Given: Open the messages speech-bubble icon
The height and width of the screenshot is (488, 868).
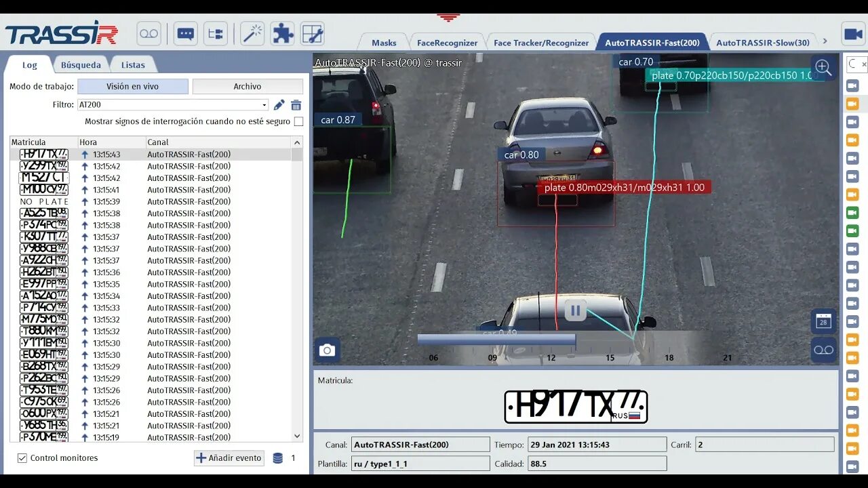Looking at the screenshot, I should [185, 33].
